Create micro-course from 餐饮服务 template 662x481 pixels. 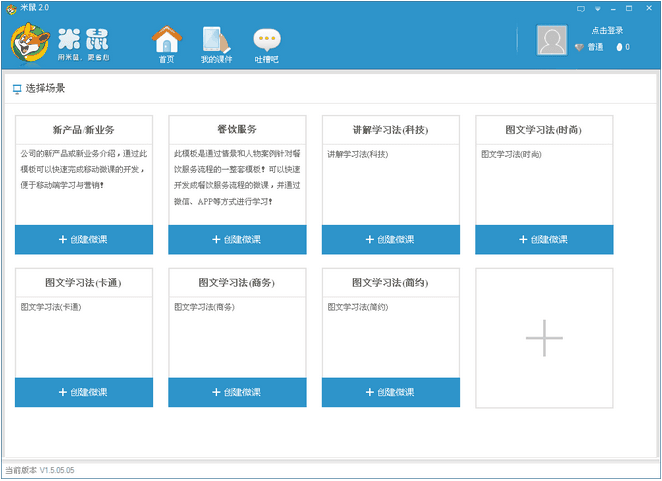point(237,239)
